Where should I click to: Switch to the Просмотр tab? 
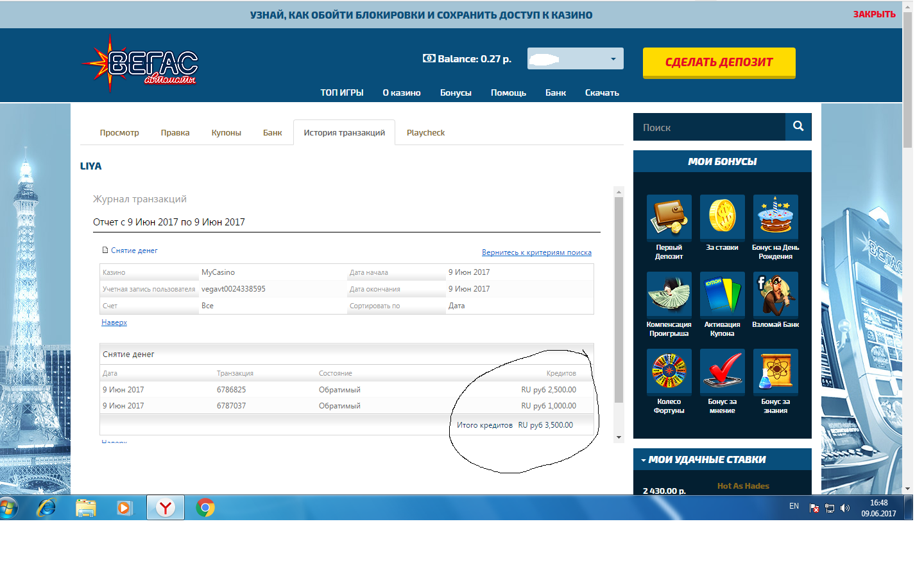pos(119,132)
